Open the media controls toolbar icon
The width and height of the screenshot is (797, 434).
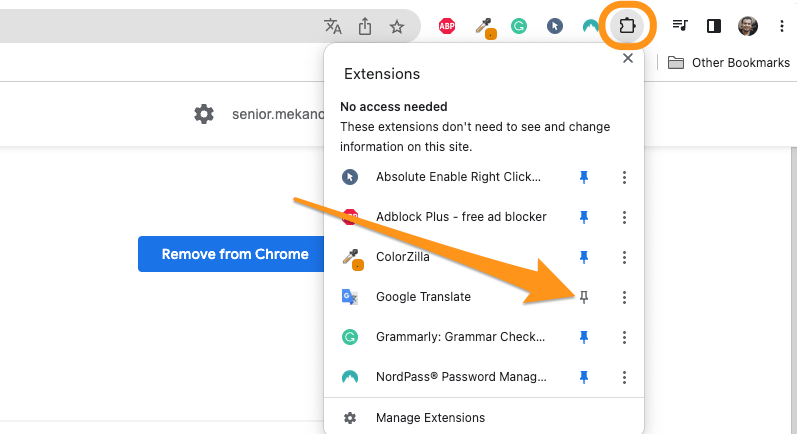680,25
